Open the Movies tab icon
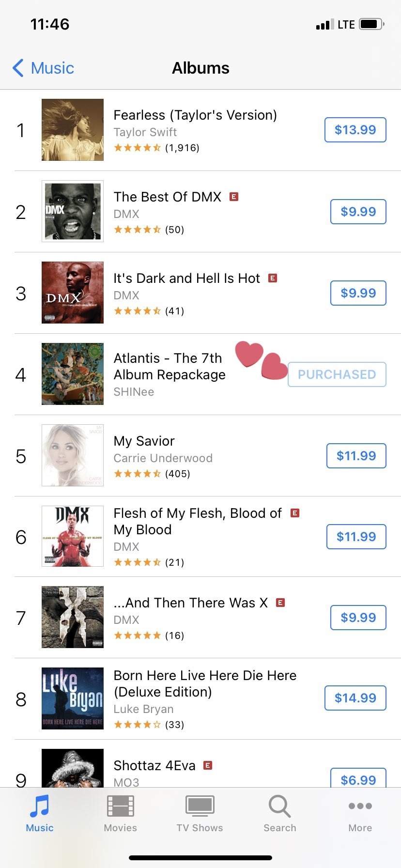401x868 pixels. pyautogui.click(x=120, y=807)
